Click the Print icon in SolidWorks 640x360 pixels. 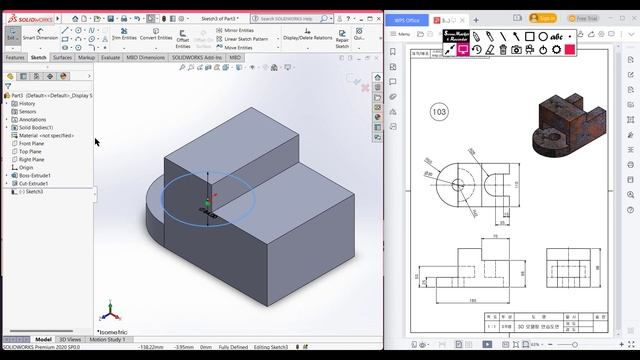[124, 19]
